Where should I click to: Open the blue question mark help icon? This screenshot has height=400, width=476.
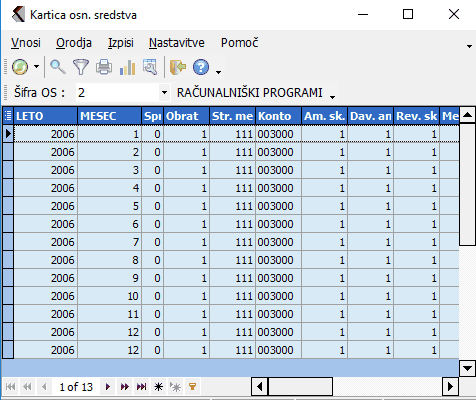pos(201,67)
